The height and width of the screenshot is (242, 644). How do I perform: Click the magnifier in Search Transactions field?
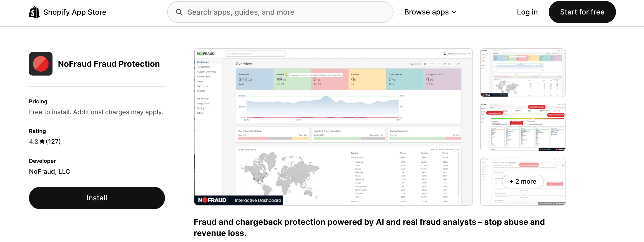pos(228,54)
